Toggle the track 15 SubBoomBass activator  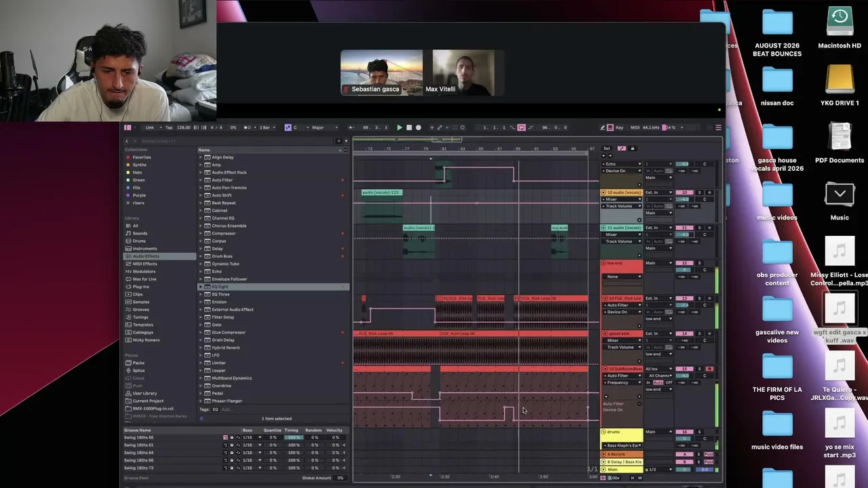click(685, 369)
